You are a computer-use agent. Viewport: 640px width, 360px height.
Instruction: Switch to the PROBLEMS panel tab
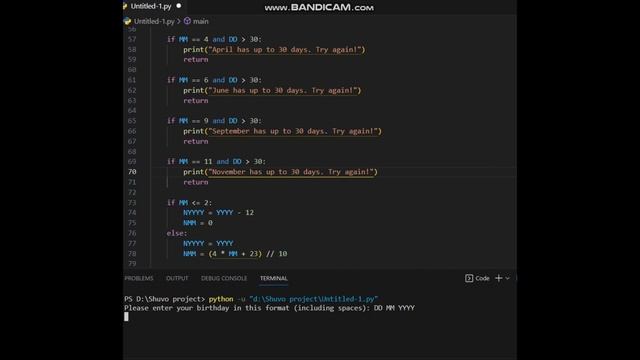tap(139, 278)
